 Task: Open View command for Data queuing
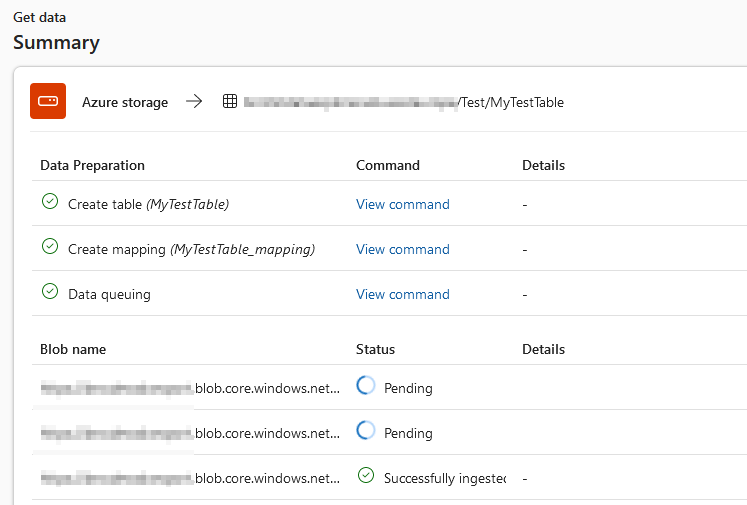(x=402, y=294)
